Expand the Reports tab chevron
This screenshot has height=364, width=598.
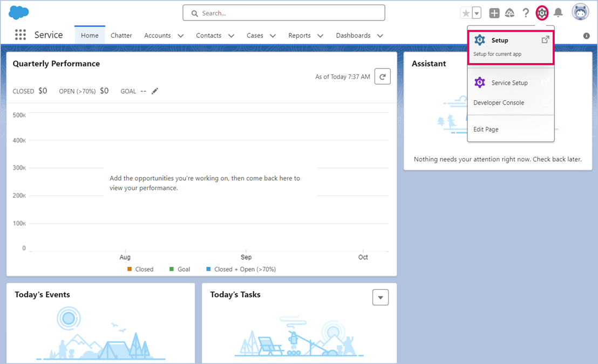321,36
